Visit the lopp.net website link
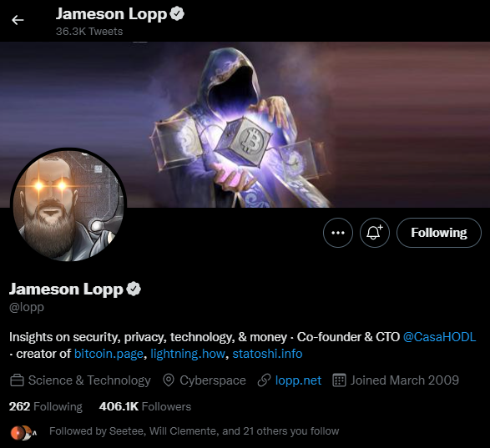 pos(299,380)
